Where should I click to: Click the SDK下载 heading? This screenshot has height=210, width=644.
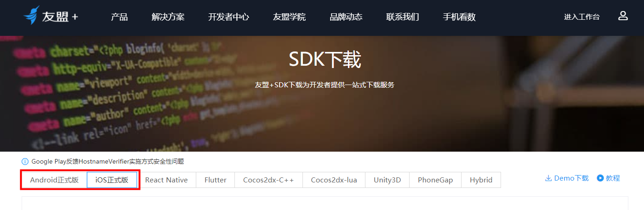pyautogui.click(x=325, y=60)
